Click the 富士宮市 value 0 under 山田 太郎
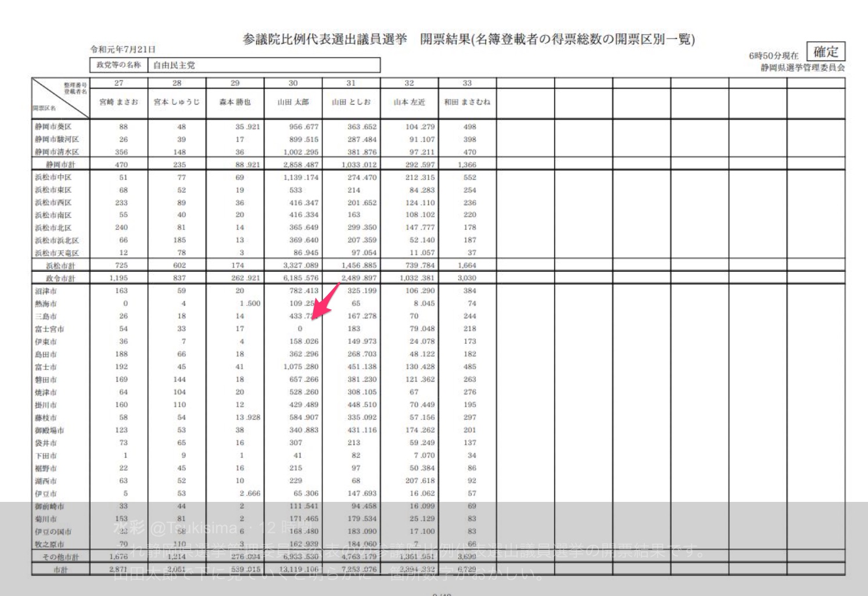The image size is (868, 596). click(300, 329)
